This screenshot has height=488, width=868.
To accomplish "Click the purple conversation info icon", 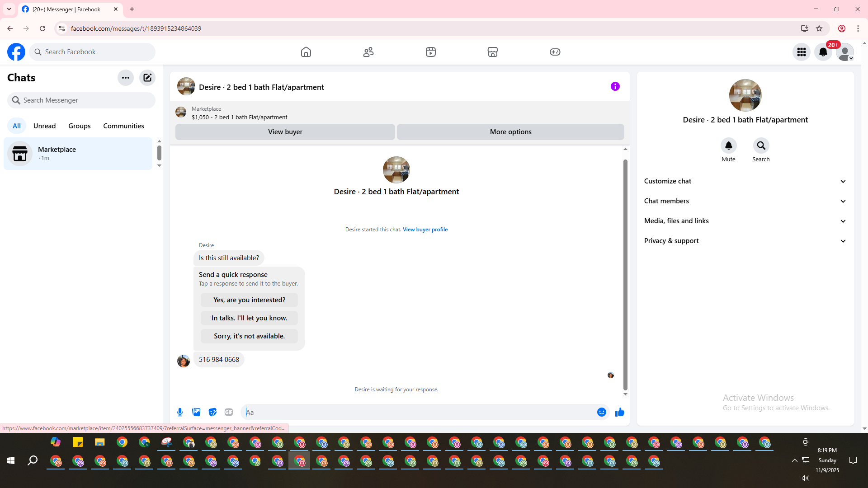I will (x=615, y=86).
